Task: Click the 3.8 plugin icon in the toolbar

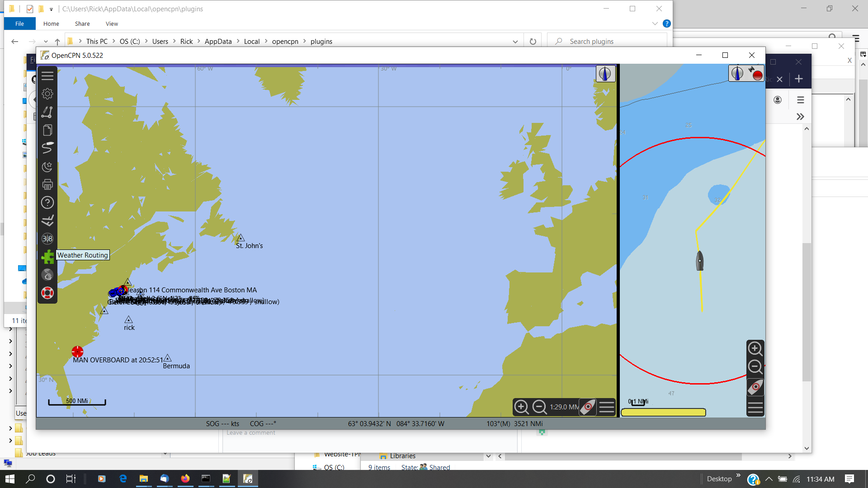Action: [x=47, y=239]
